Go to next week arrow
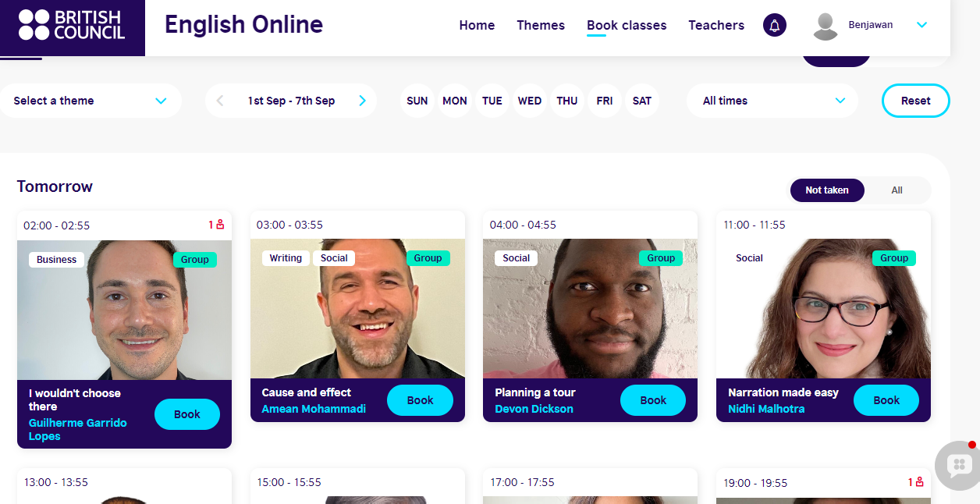Image resolution: width=980 pixels, height=504 pixels. [x=362, y=101]
